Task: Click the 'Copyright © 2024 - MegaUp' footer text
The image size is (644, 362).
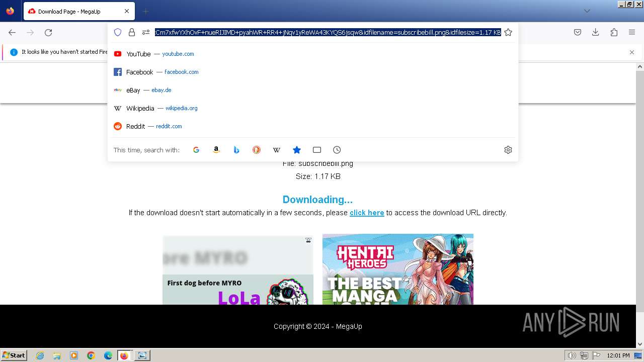Action: [318, 326]
